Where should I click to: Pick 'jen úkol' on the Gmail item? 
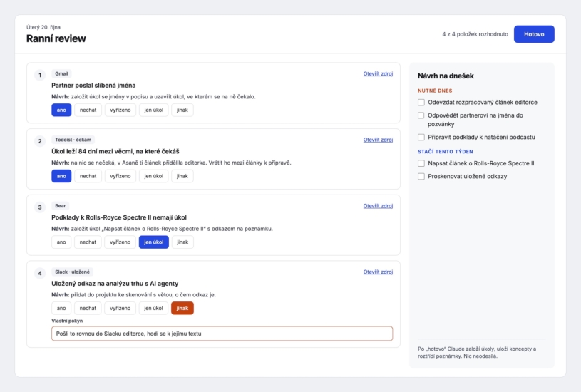(x=154, y=110)
